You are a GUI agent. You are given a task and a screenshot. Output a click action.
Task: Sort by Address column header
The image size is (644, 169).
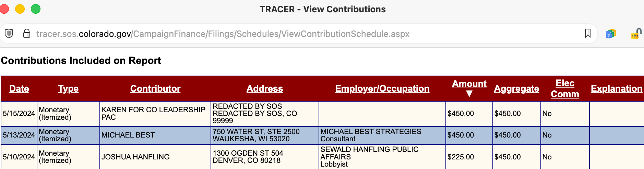[x=265, y=89]
